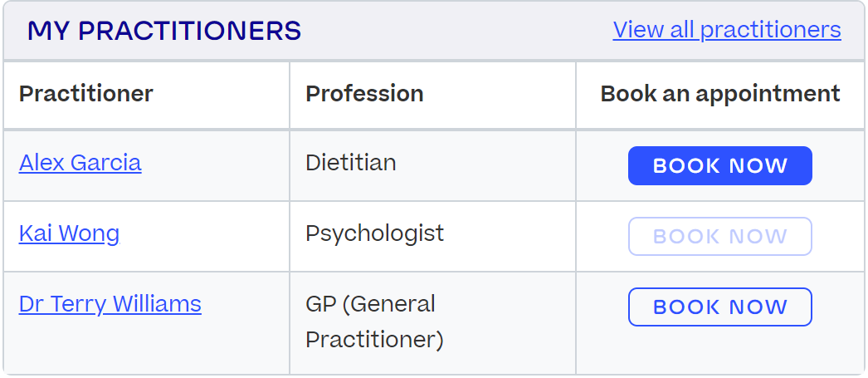Book an appointment with the dietitian
This screenshot has width=868, height=378.
tap(719, 166)
